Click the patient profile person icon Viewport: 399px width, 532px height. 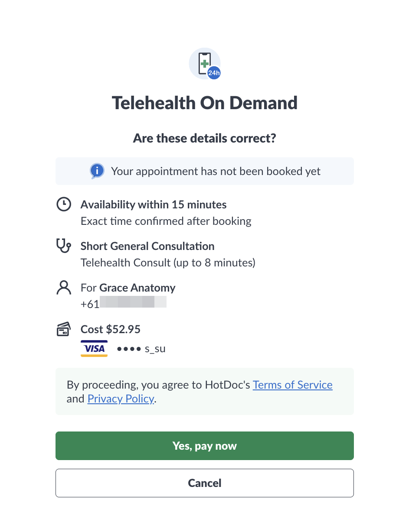[x=64, y=288]
